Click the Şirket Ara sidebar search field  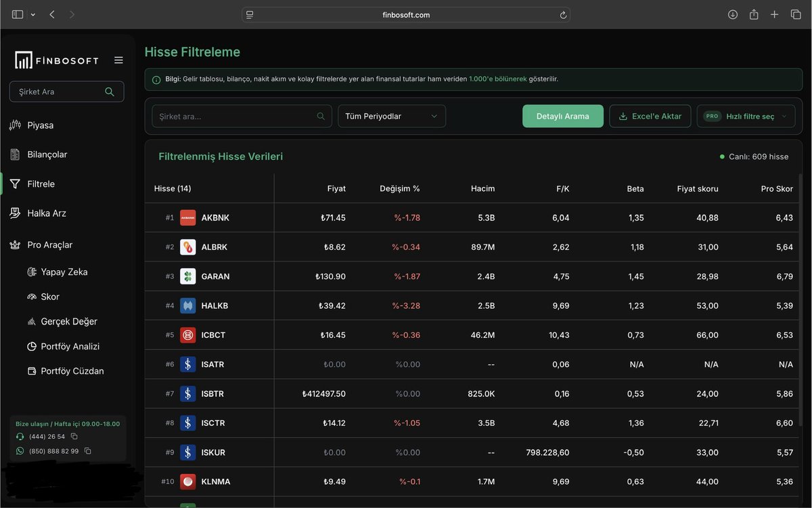tap(66, 91)
